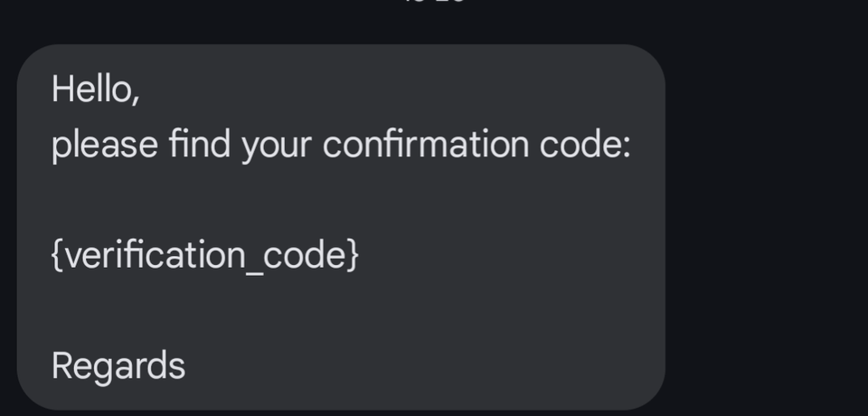Viewport: 868px width, 416px height.
Task: Tap the closing curly brace of the placeholder
Action: pos(354,255)
